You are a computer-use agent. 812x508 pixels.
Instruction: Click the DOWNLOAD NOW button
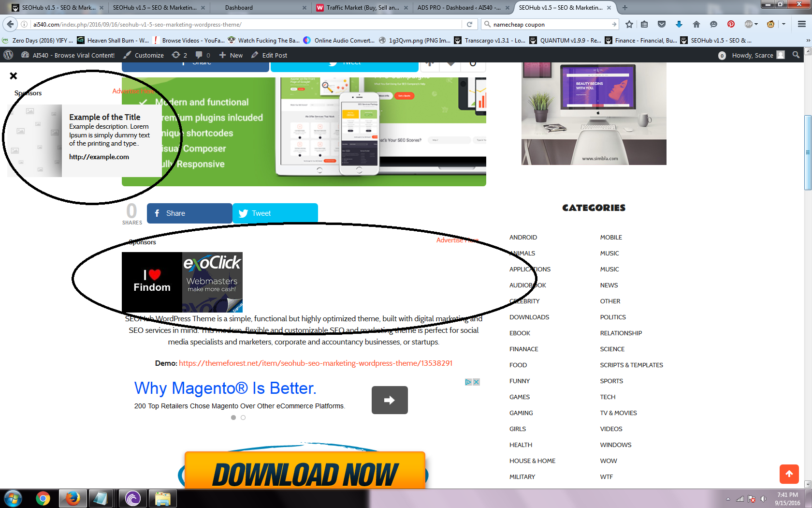click(x=305, y=471)
